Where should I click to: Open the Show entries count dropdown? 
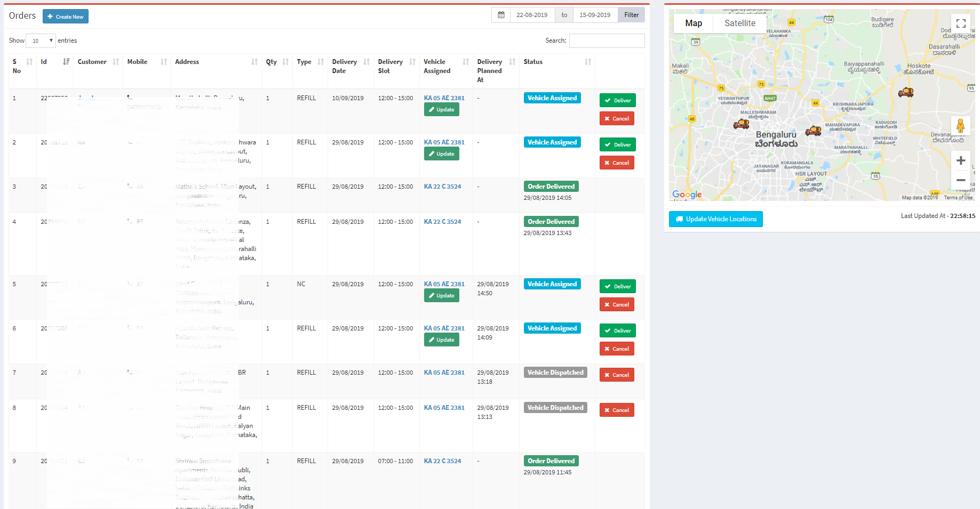pyautogui.click(x=41, y=41)
